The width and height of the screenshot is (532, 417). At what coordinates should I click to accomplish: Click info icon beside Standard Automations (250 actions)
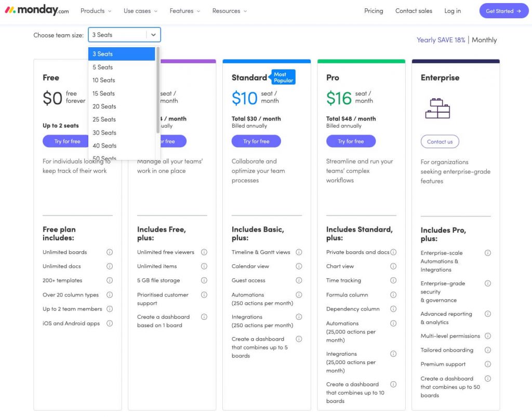click(299, 294)
